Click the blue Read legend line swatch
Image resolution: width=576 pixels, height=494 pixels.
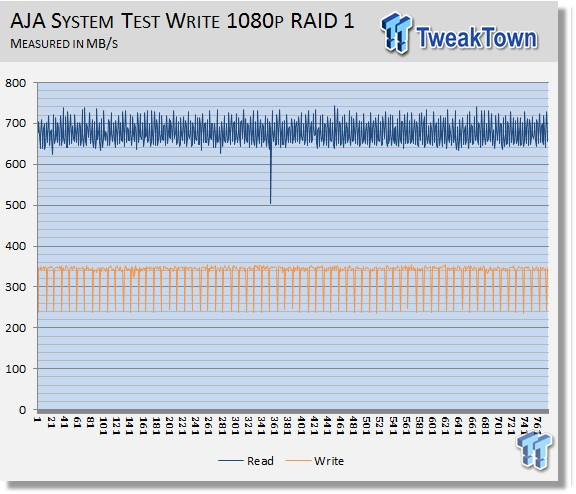click(230, 461)
